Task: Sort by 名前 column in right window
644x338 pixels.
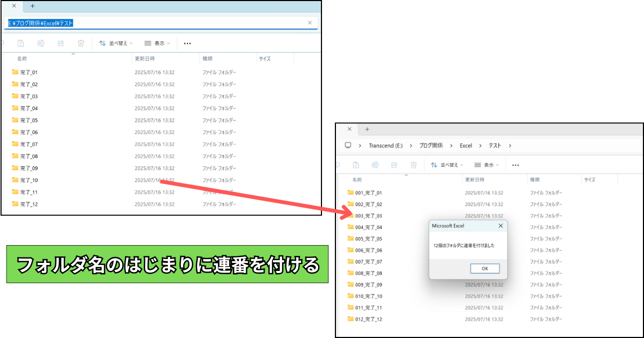Action: click(x=357, y=180)
